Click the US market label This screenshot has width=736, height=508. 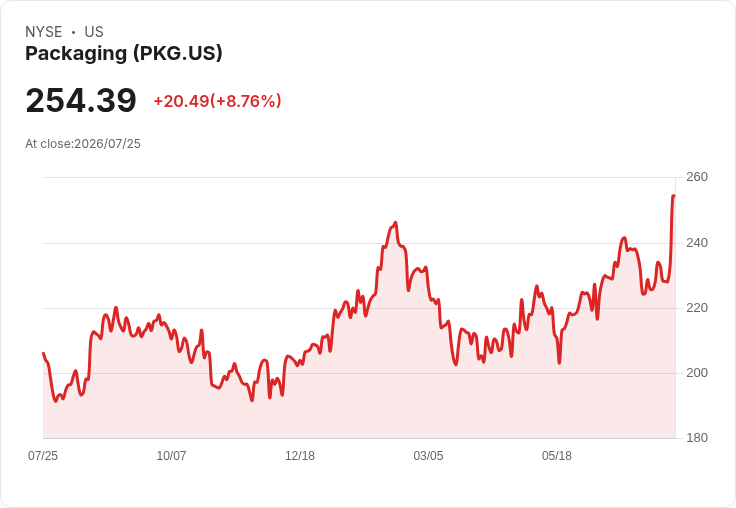(94, 32)
